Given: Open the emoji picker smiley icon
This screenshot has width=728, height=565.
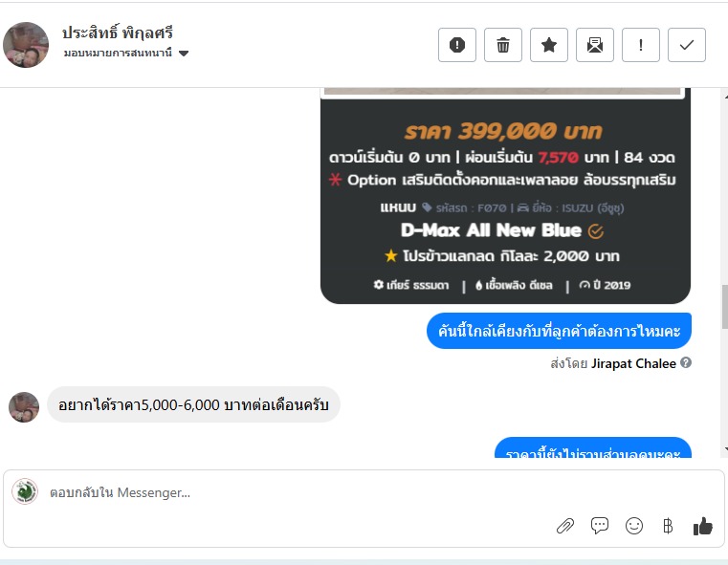Looking at the screenshot, I should (633, 526).
